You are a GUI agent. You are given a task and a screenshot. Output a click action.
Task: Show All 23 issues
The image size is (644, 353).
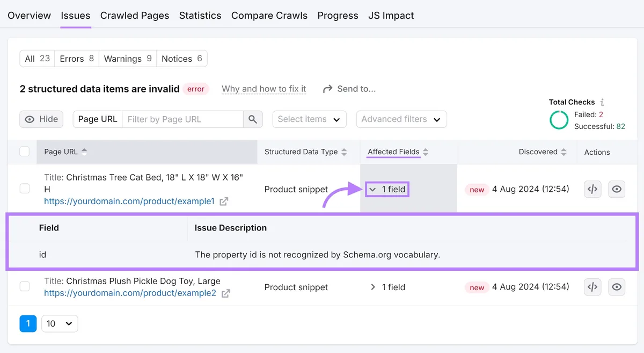pos(37,59)
